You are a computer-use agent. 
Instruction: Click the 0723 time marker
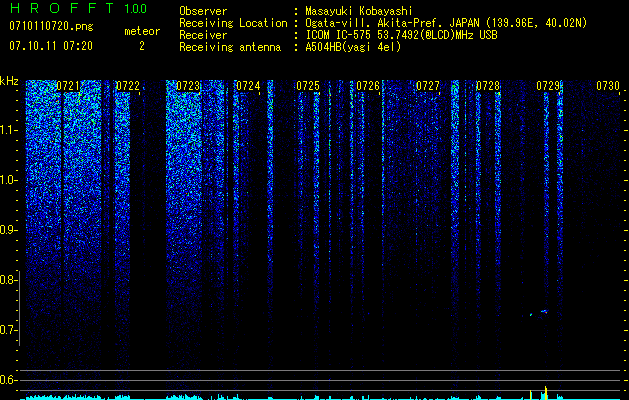(x=188, y=86)
